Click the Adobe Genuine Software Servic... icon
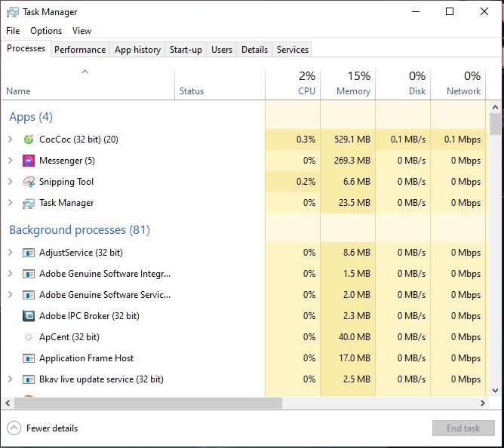504x448 pixels. [x=29, y=295]
